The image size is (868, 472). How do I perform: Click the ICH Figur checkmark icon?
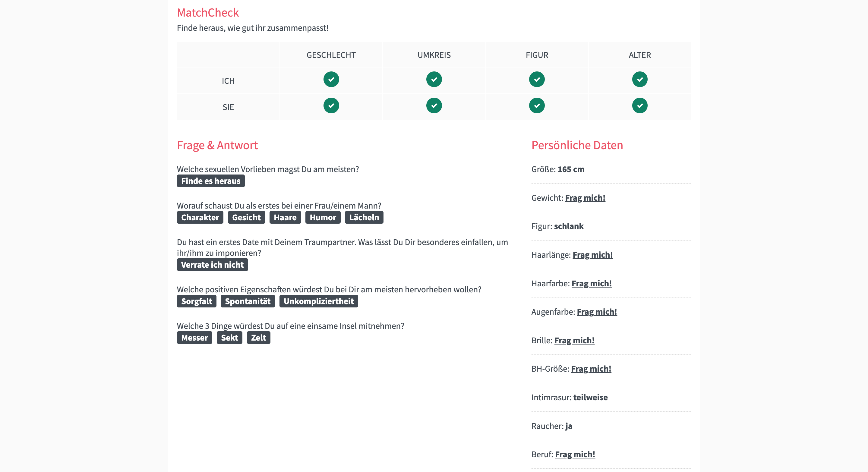tap(537, 80)
